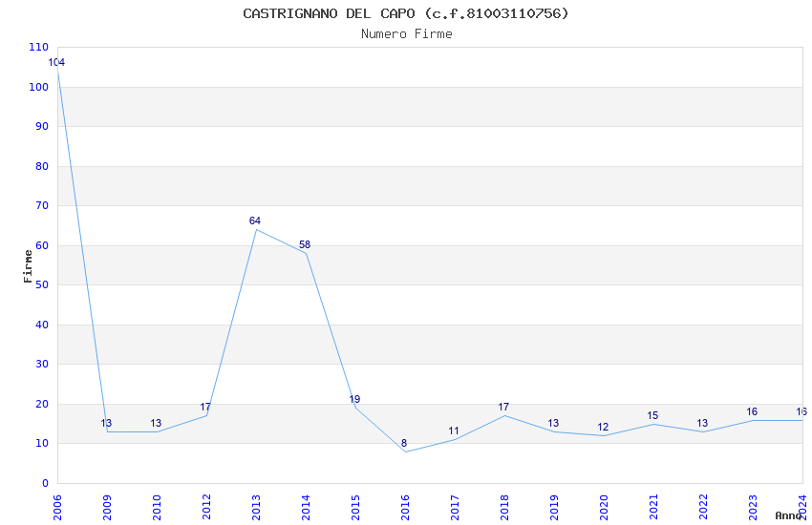Select the 2020 year tick label
The height and width of the screenshot is (525, 812).
point(604,508)
